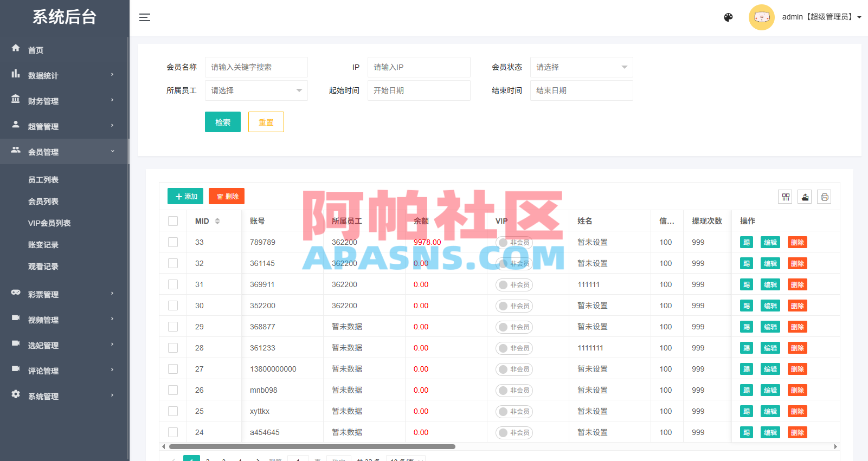This screenshot has height=461, width=868.
Task: Click the 添加 add button
Action: 185,196
